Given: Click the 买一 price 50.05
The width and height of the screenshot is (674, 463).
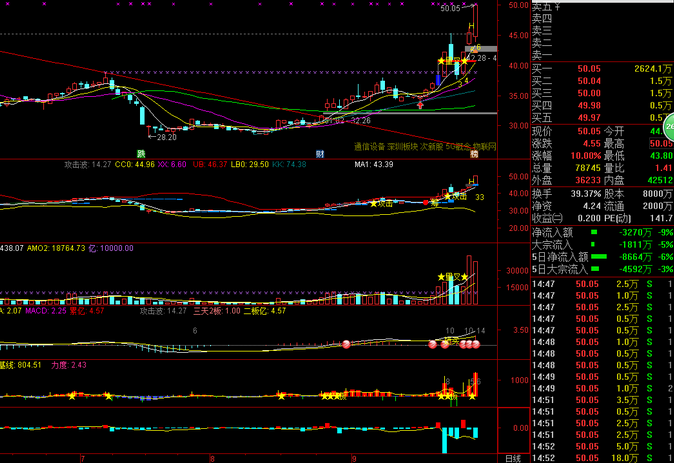Looking at the screenshot, I should tap(589, 69).
